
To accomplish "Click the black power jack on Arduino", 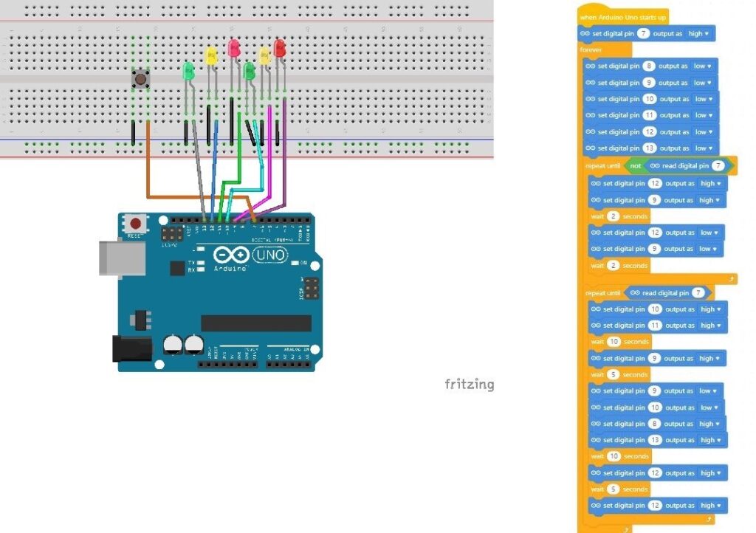I will pyautogui.click(x=131, y=348).
